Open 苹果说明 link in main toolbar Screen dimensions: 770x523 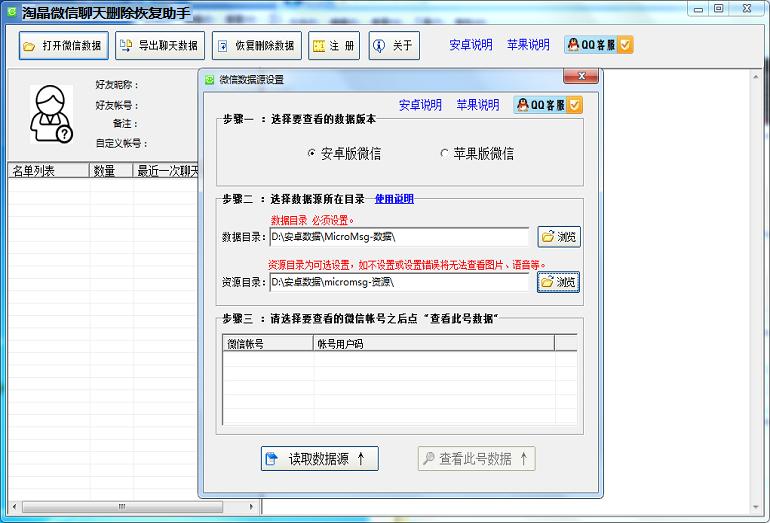pyautogui.click(x=528, y=45)
